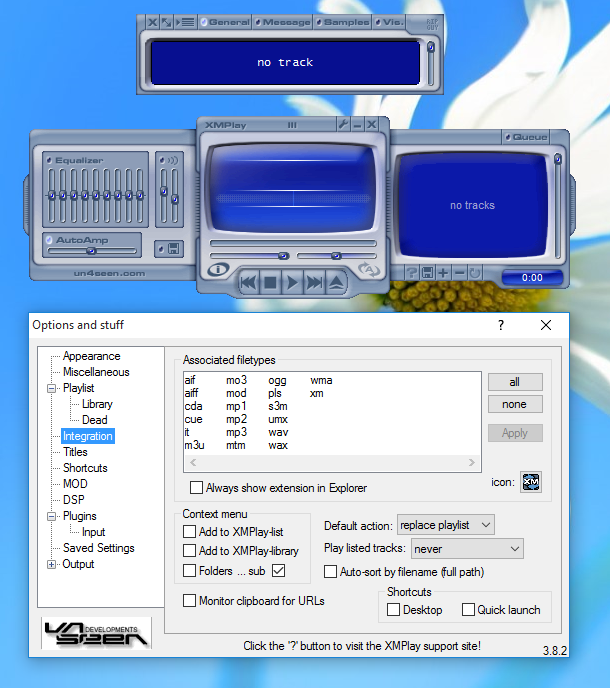610x688 pixels.
Task: Select 'wma' in associated filetypes list
Action: (x=321, y=380)
